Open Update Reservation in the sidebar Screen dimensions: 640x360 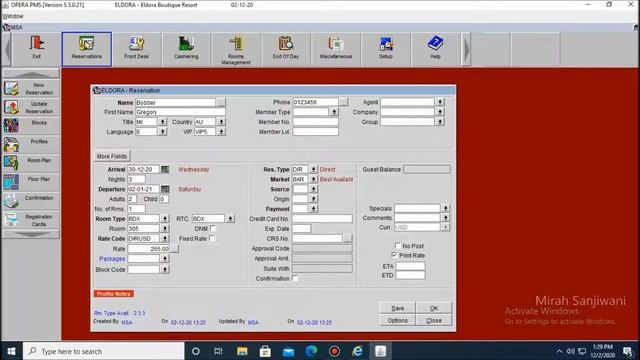pyautogui.click(x=31, y=107)
